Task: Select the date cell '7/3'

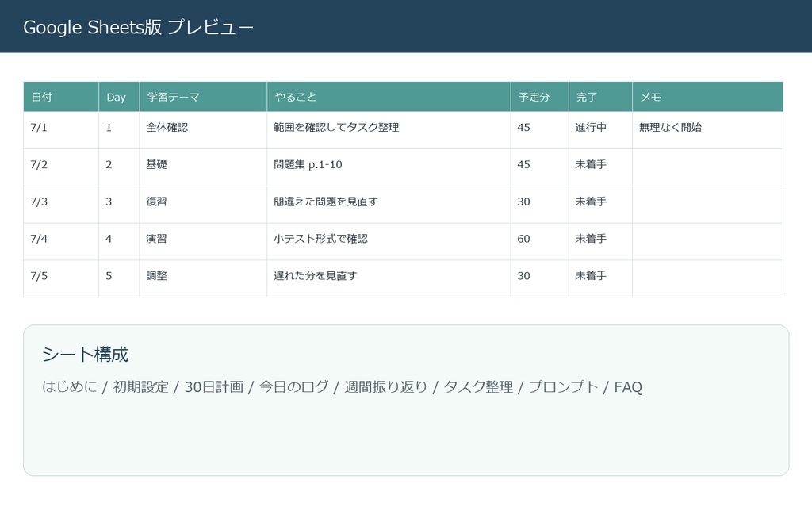Action: (x=61, y=205)
